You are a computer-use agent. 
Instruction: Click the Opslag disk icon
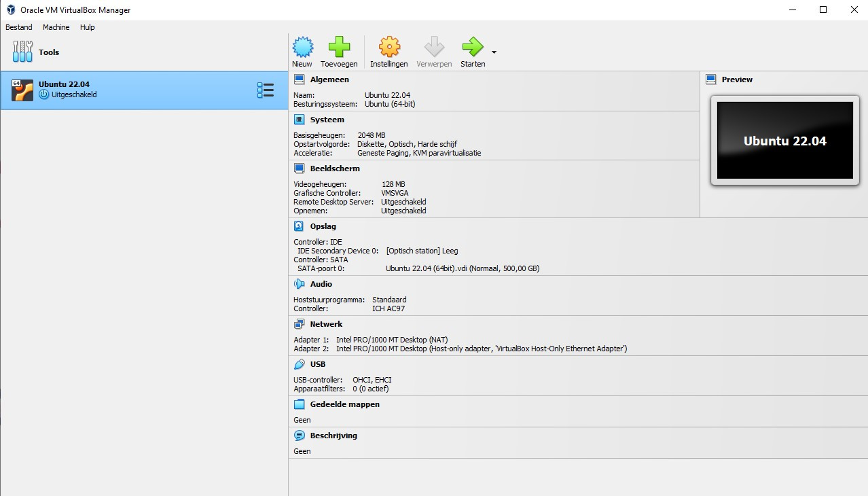click(300, 226)
